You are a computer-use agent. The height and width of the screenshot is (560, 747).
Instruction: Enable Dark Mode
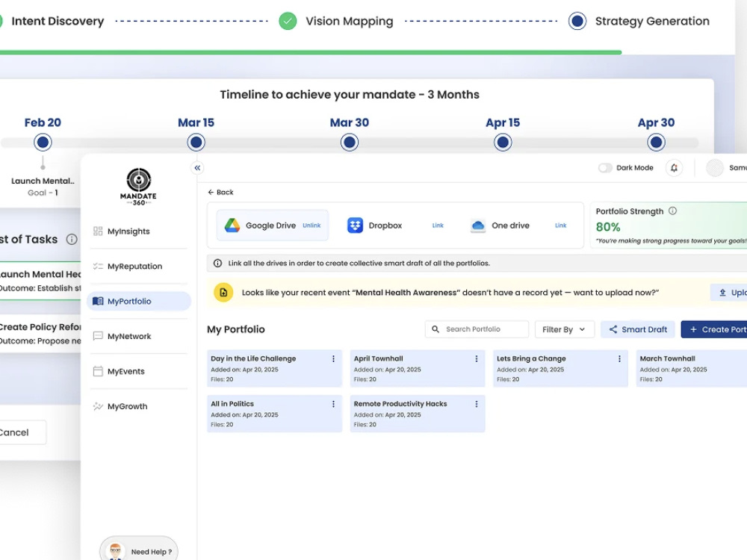click(x=605, y=167)
